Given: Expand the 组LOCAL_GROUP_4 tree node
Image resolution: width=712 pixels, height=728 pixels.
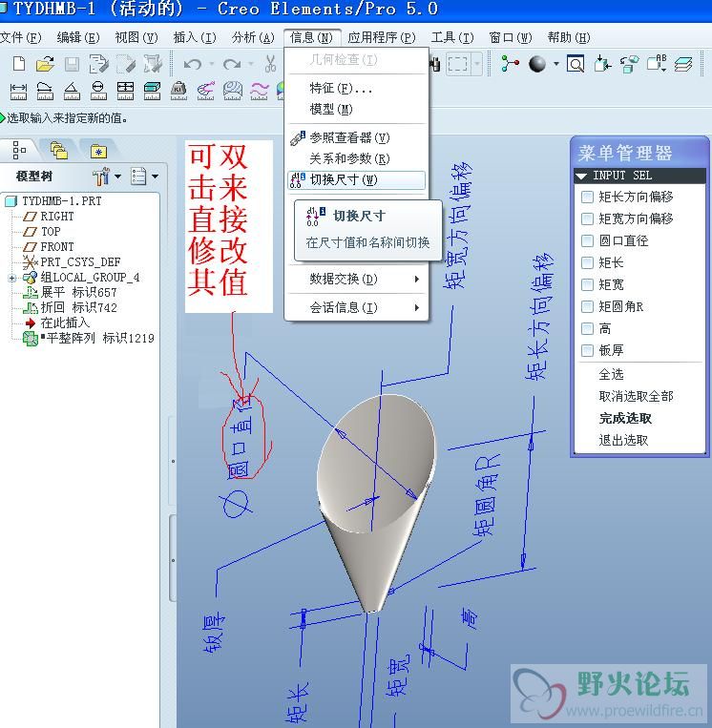Looking at the screenshot, I should pos(12,278).
